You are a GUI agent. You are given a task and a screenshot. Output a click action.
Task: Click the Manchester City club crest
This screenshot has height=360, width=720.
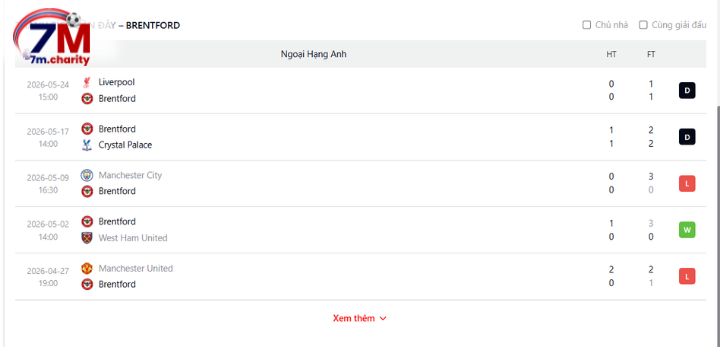tap(87, 175)
